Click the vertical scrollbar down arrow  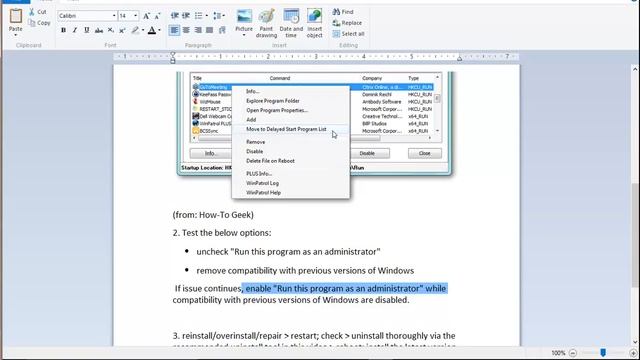(x=635, y=342)
